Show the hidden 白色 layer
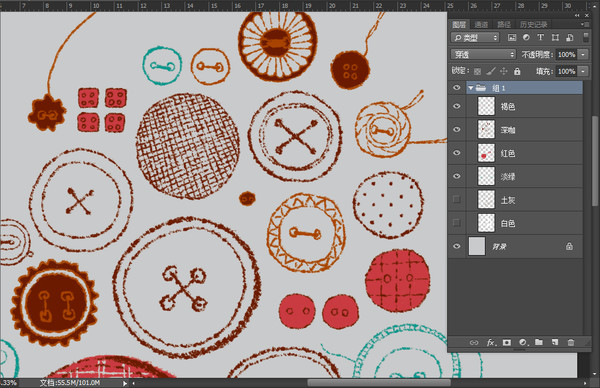Viewport: 600px width, 388px height. pyautogui.click(x=457, y=222)
